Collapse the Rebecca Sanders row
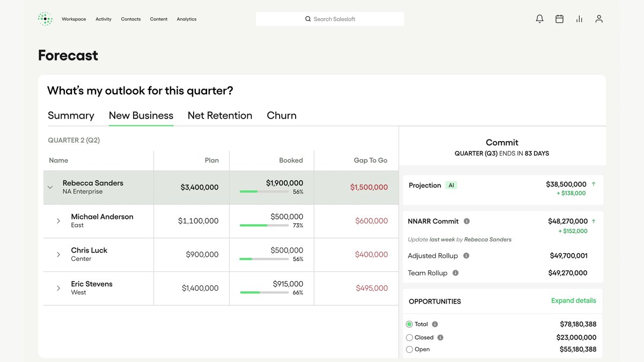 pos(50,187)
